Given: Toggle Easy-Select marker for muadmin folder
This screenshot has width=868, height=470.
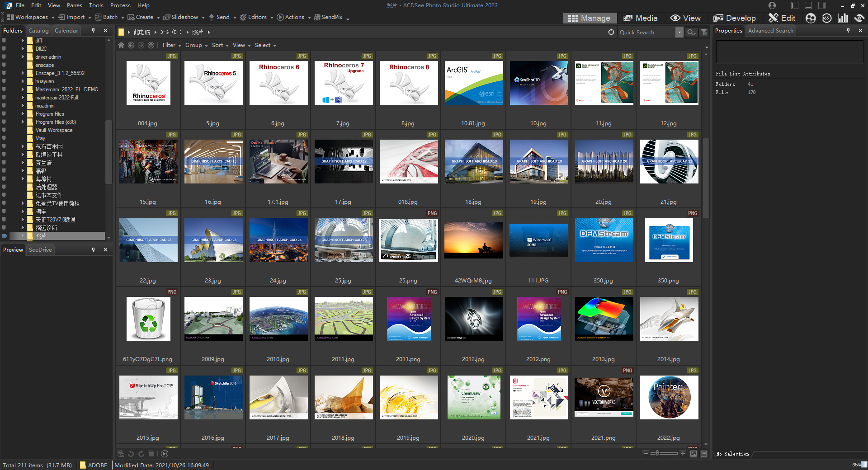Looking at the screenshot, I should [4, 106].
